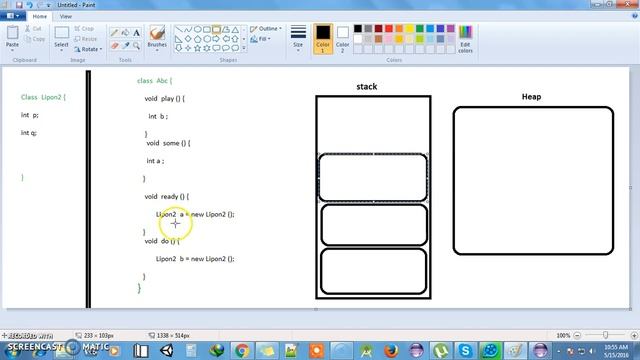This screenshot has height=360, width=640.
Task: Choose the Right arrow shape
Action: pos(216,39)
